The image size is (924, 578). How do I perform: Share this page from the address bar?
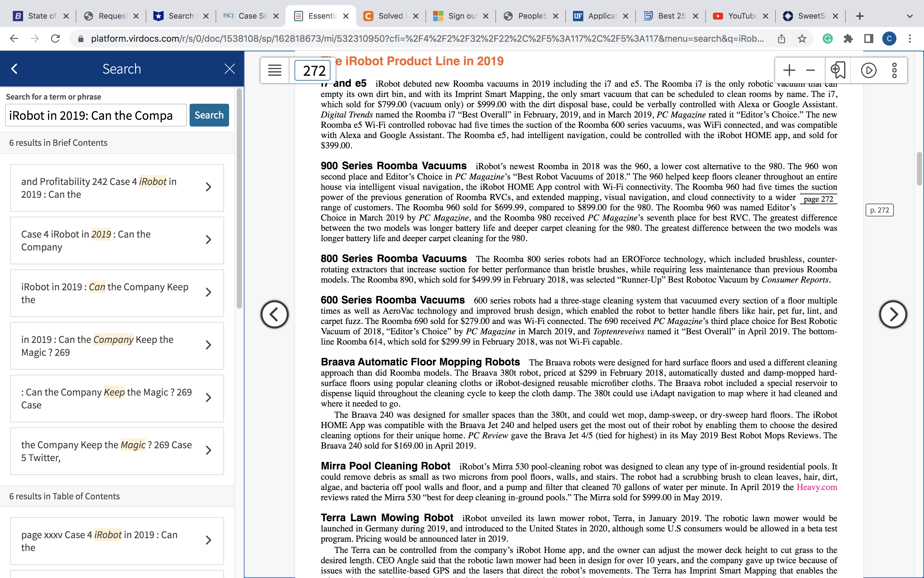(781, 39)
